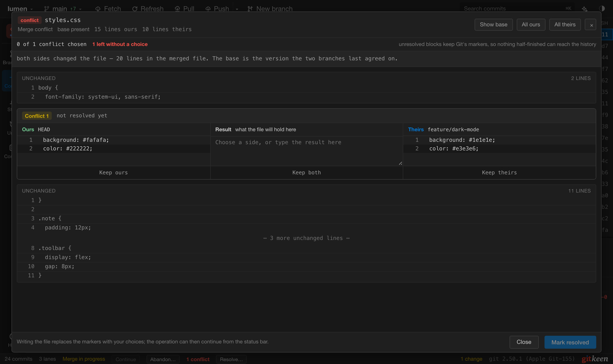Click the .note { line

coord(306,218)
